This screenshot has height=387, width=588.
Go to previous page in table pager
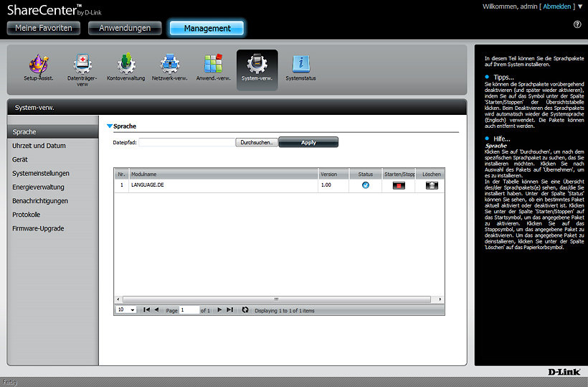pos(156,309)
